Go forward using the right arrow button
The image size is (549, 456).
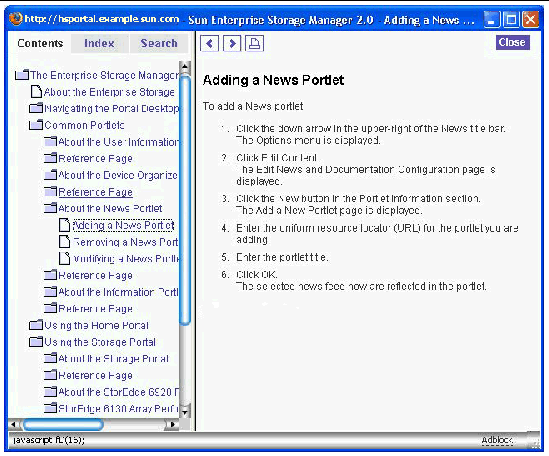click(232, 44)
